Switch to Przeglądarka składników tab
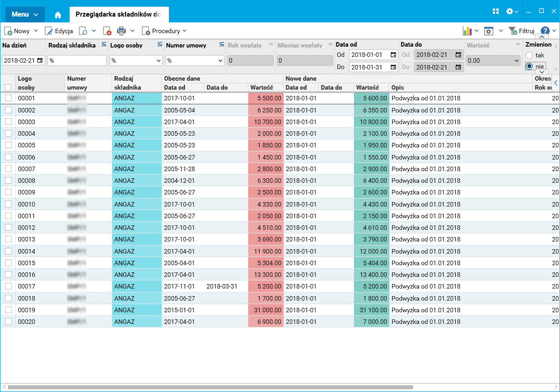560x392 pixels. (x=118, y=14)
